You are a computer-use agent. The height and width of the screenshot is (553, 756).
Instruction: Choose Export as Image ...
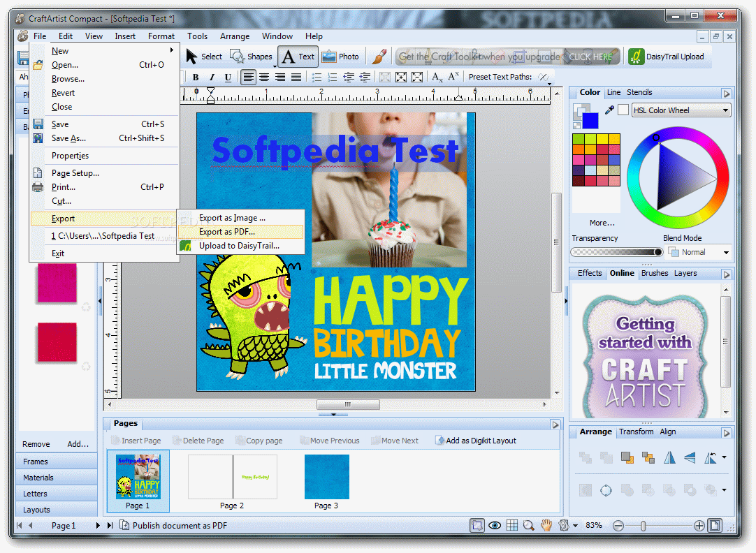click(x=241, y=218)
